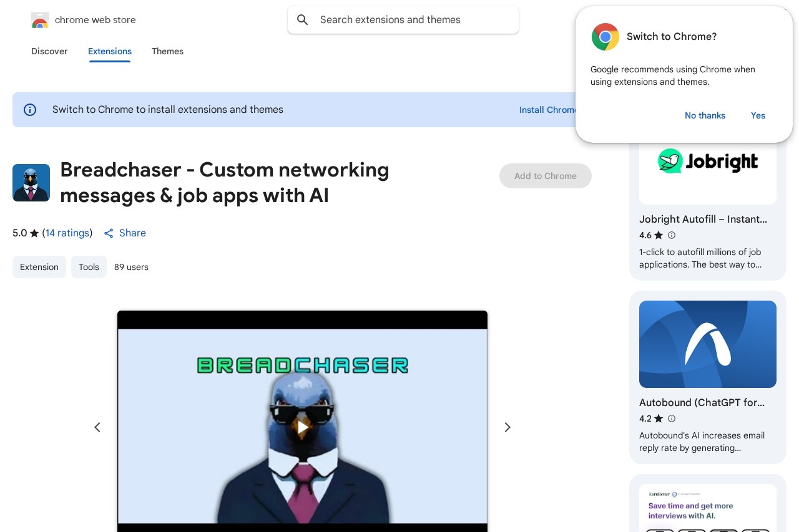Select the Extensions tab
This screenshot has width=799, height=532.
[110, 51]
